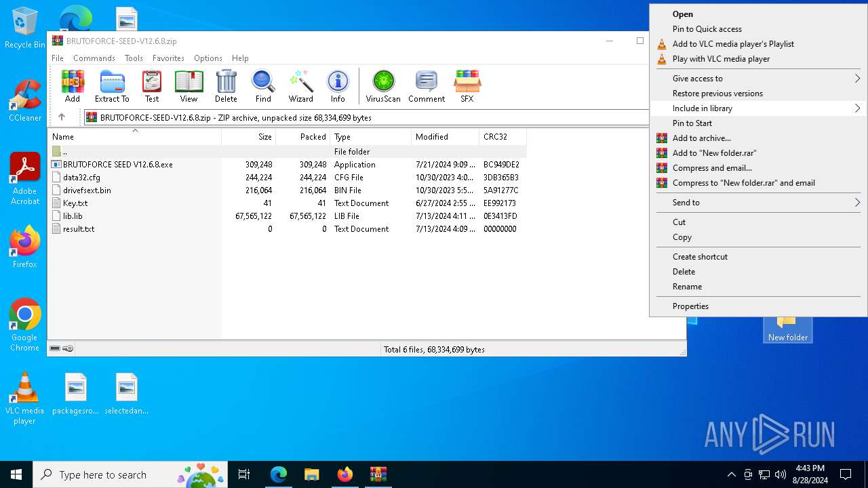Viewport: 868px width, 488px height.
Task: Sort by Packed column header
Action: 303,137
